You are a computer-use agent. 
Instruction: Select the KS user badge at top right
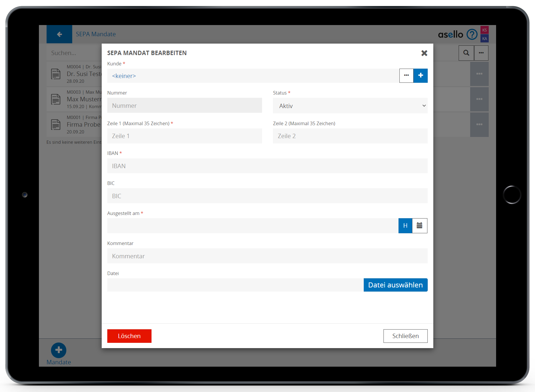484,30
